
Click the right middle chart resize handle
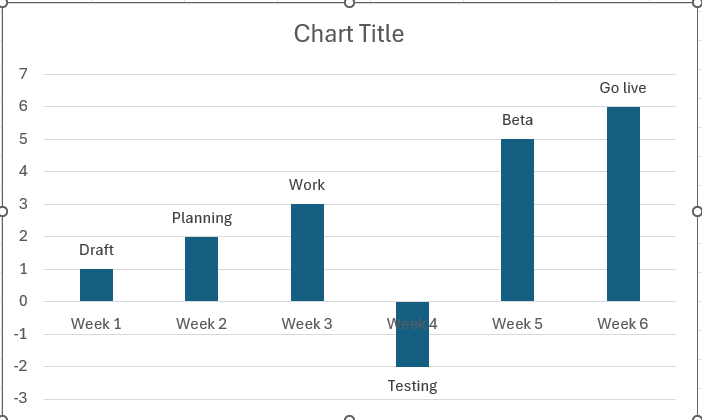(x=698, y=211)
